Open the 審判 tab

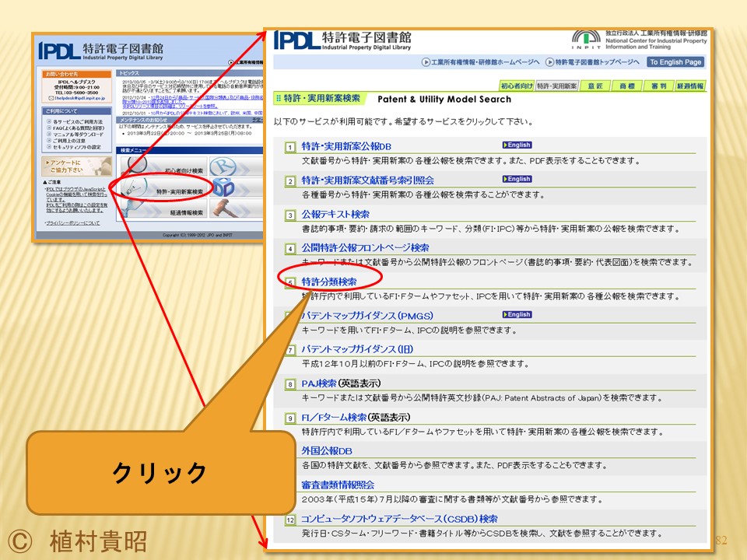coord(658,86)
